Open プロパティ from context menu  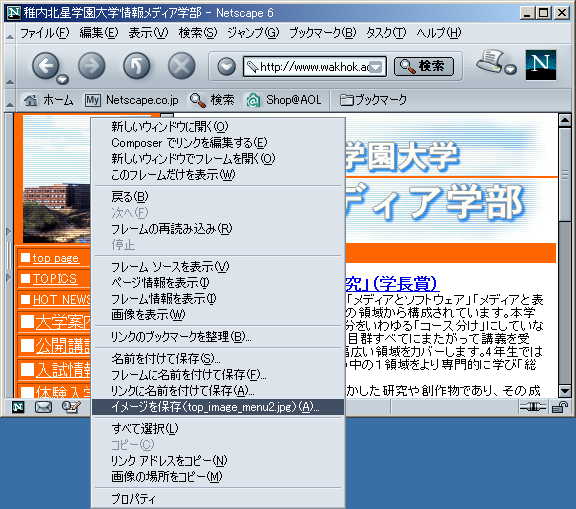218,499
